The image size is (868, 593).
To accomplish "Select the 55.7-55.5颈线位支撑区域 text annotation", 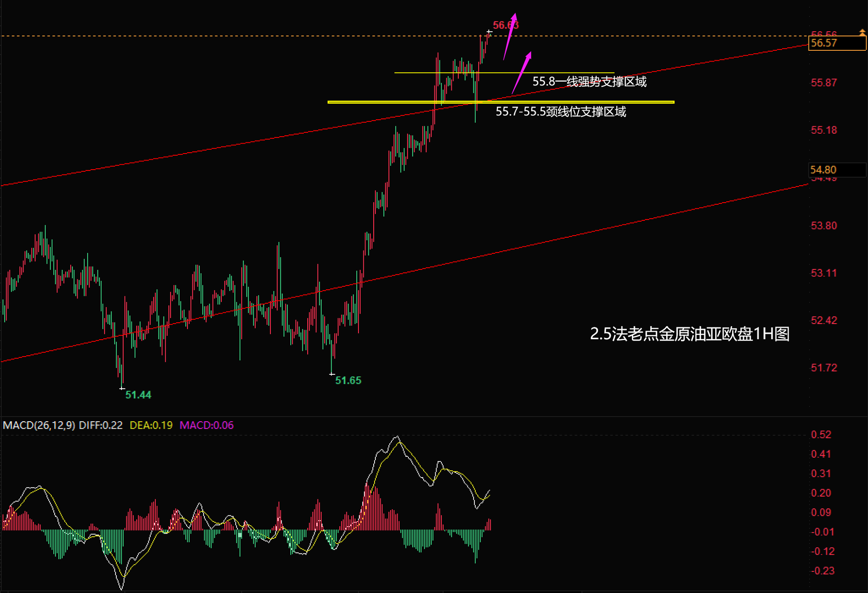I will tap(560, 111).
